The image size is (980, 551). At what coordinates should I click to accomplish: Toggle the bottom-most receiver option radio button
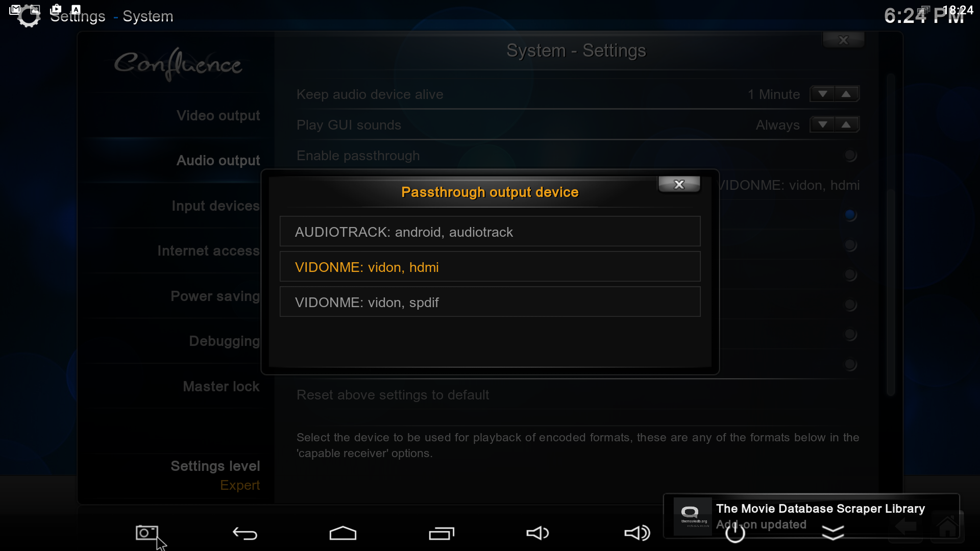click(850, 364)
